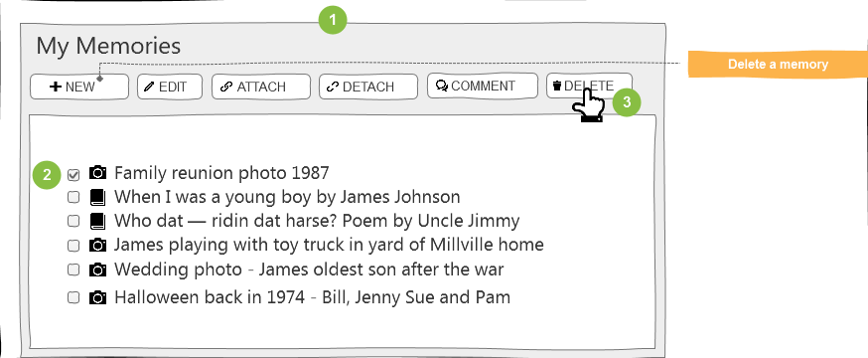Click green annotation marker number 1
868x358 pixels.
[x=333, y=21]
